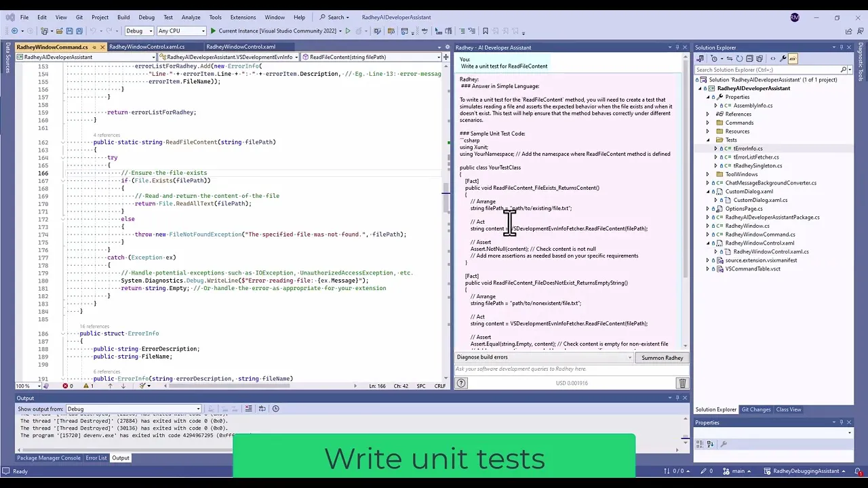Click Solution Explorer Sync with Active Document icon
Screen dimensions: 868x488
pyautogui.click(x=730, y=58)
